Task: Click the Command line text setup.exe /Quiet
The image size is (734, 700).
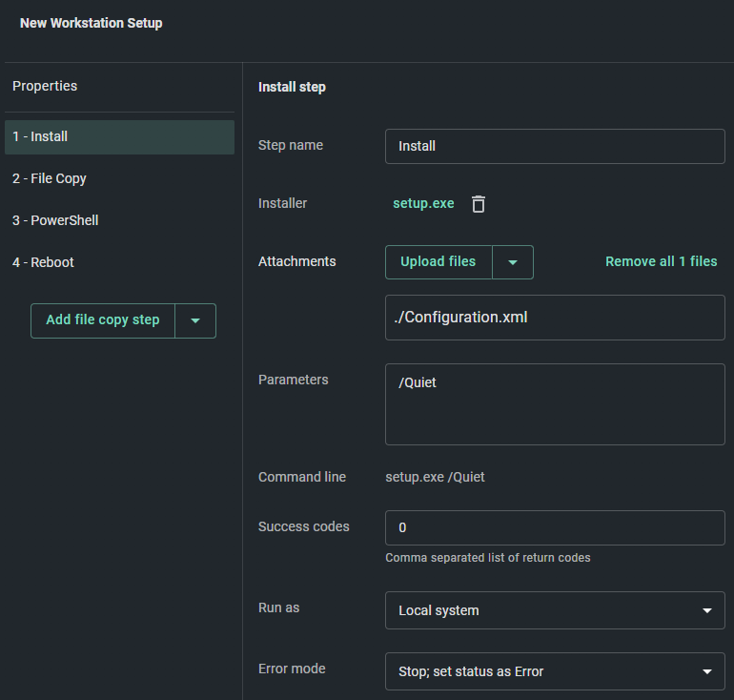Action: coord(435,477)
